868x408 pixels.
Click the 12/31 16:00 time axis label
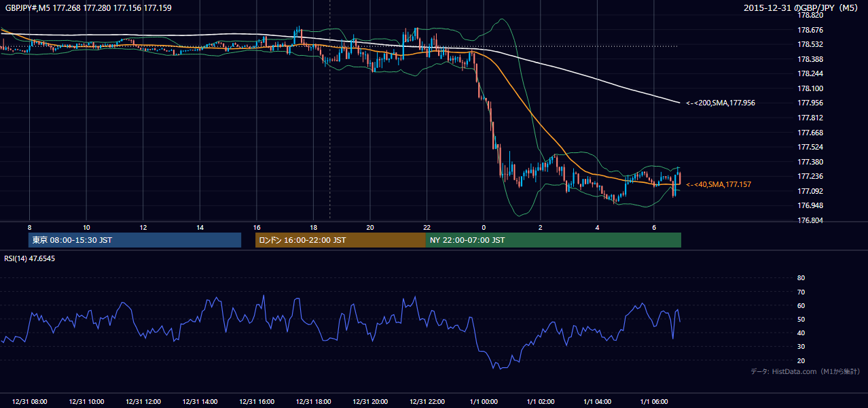pos(257,402)
